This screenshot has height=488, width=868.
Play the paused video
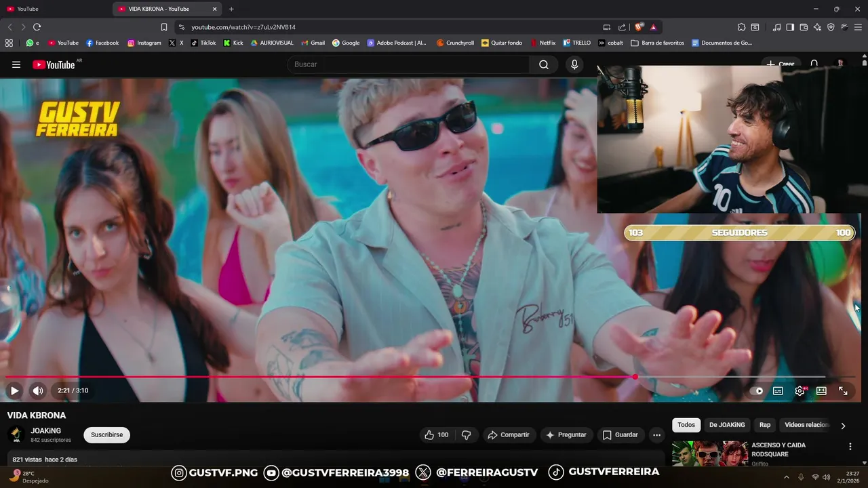point(14,390)
